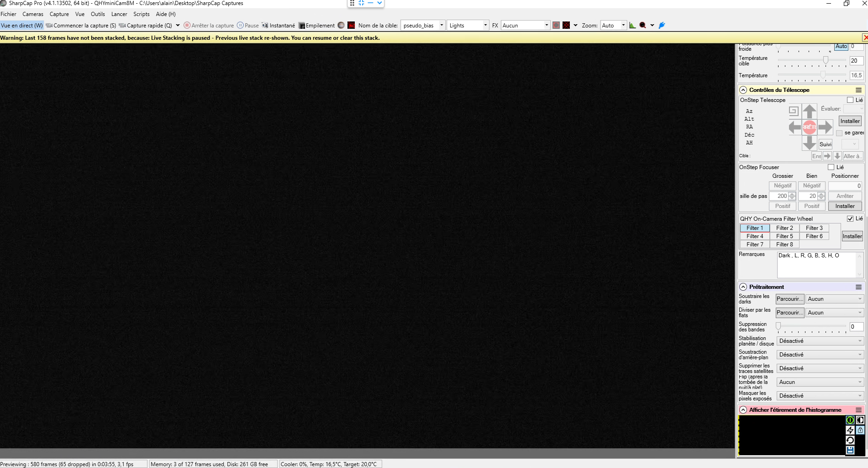
Task: Open the Prétraitement panel menu icon
Action: click(858, 287)
